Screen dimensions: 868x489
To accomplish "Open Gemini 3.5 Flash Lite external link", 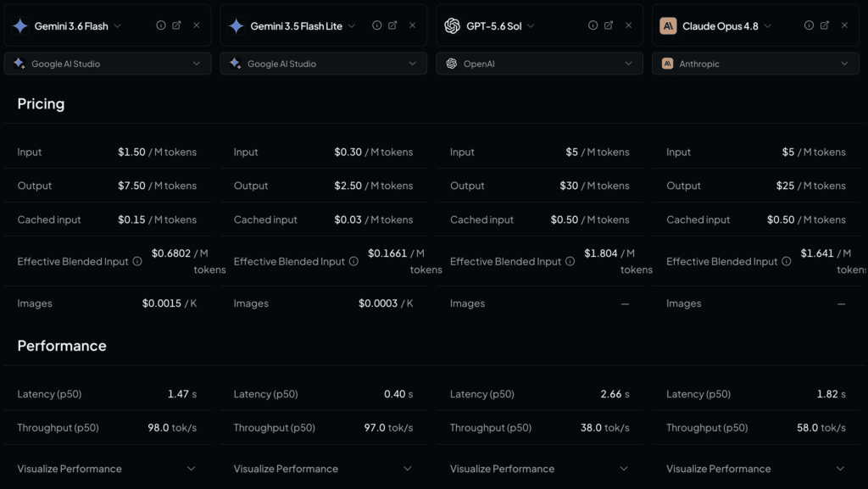I will (392, 25).
